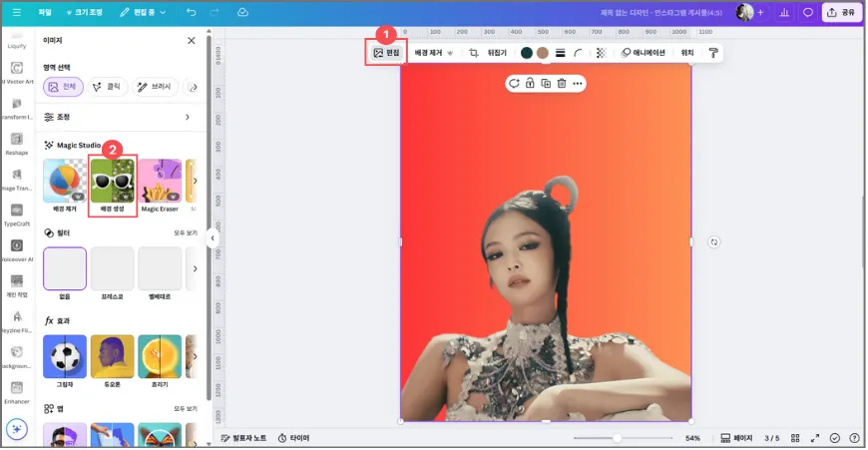Select the copy style paint roller icon
The width and height of the screenshot is (868, 450).
pyautogui.click(x=713, y=53)
